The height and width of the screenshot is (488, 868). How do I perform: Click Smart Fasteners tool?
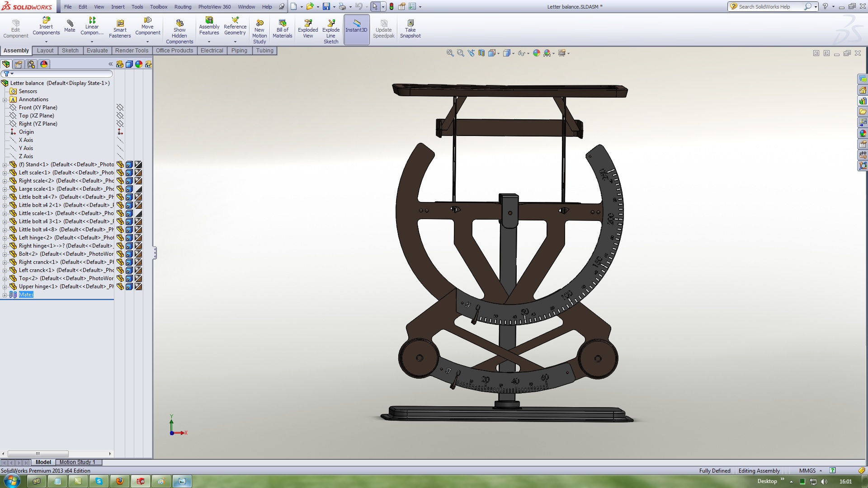pyautogui.click(x=120, y=29)
